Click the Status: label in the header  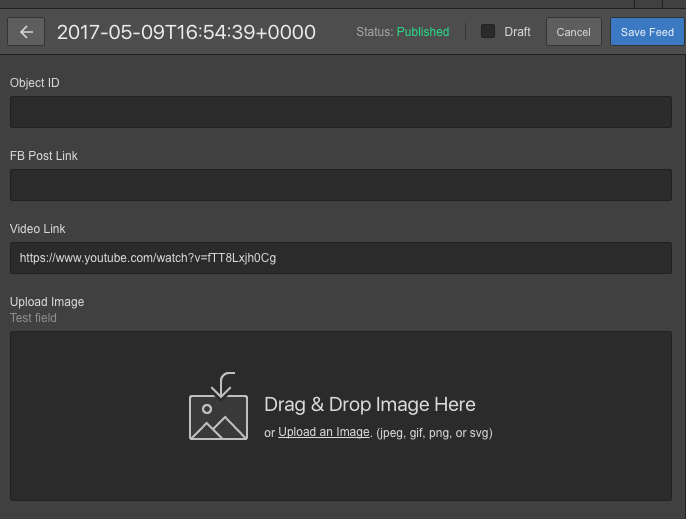[x=374, y=32]
